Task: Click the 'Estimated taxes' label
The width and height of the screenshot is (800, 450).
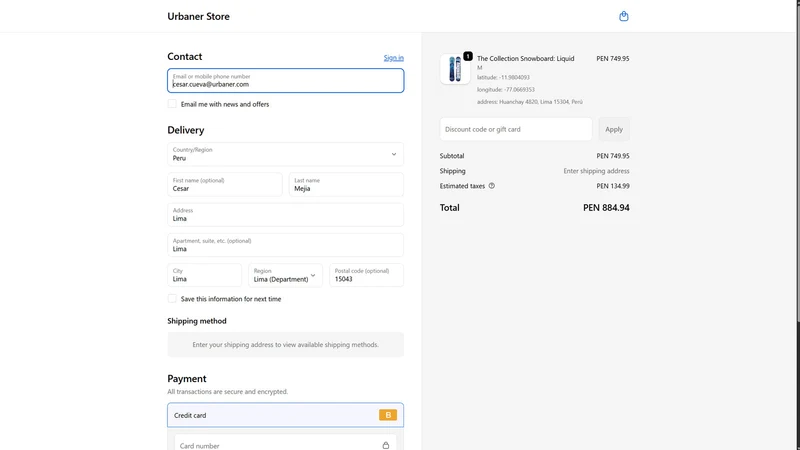Action: (x=462, y=186)
